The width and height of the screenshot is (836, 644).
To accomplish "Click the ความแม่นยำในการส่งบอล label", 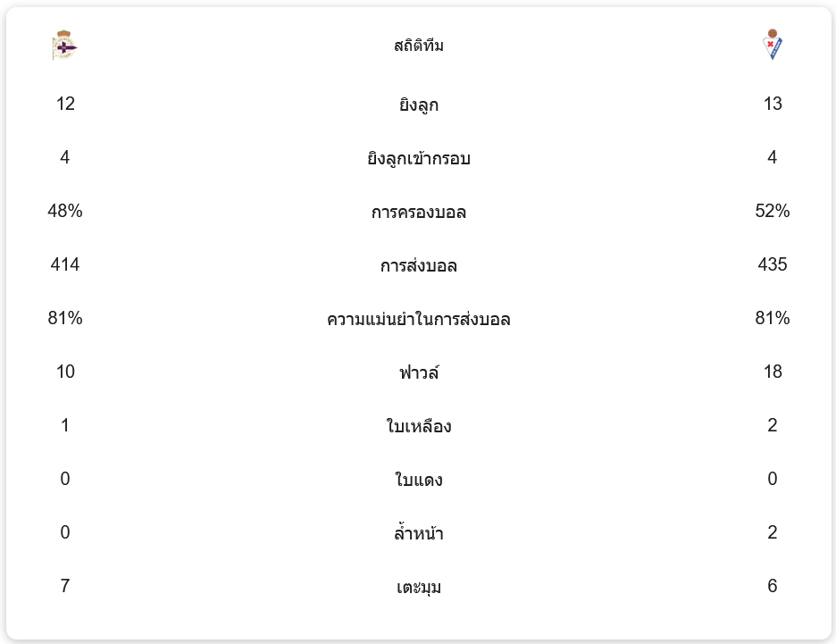I will click(419, 320).
